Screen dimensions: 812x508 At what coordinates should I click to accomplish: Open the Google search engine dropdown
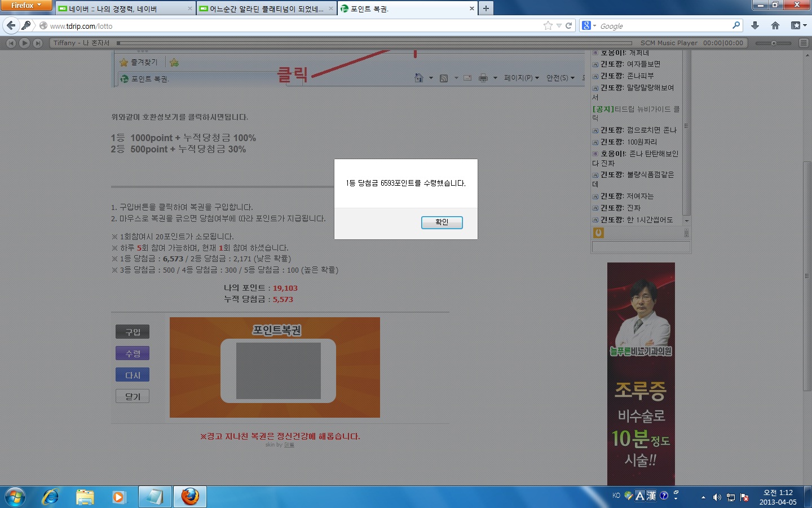[x=590, y=25]
